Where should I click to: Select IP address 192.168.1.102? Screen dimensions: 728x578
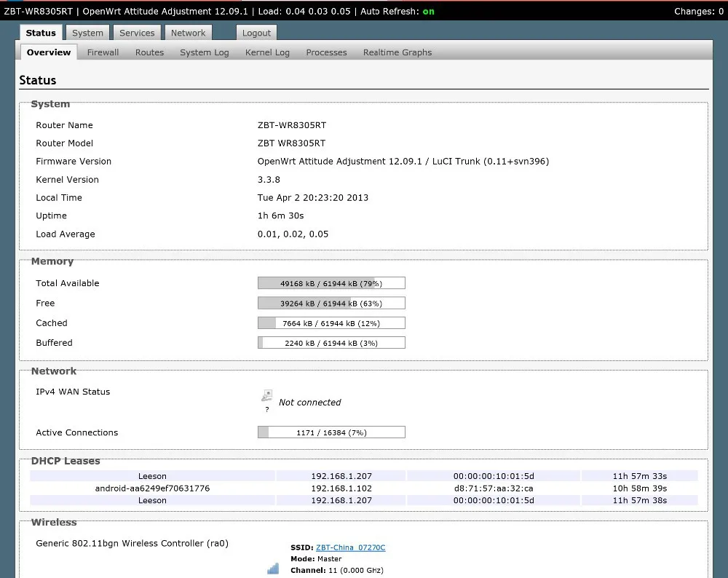(x=341, y=488)
